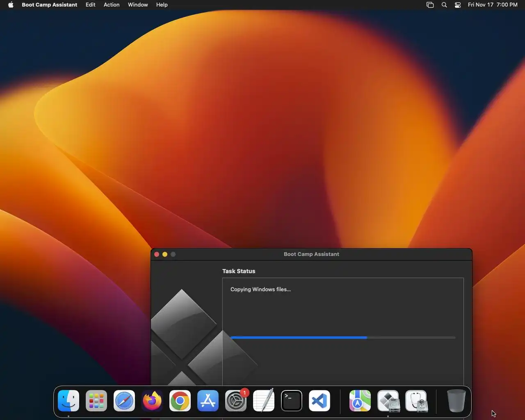Click the date and time clock
This screenshot has width=525, height=420.
coord(493,5)
